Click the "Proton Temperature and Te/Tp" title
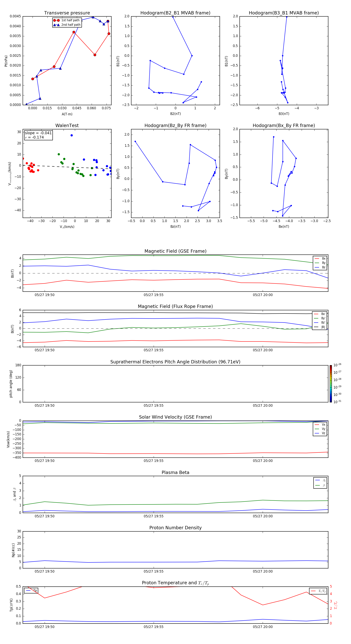This screenshot has height=644, width=351. [175, 583]
